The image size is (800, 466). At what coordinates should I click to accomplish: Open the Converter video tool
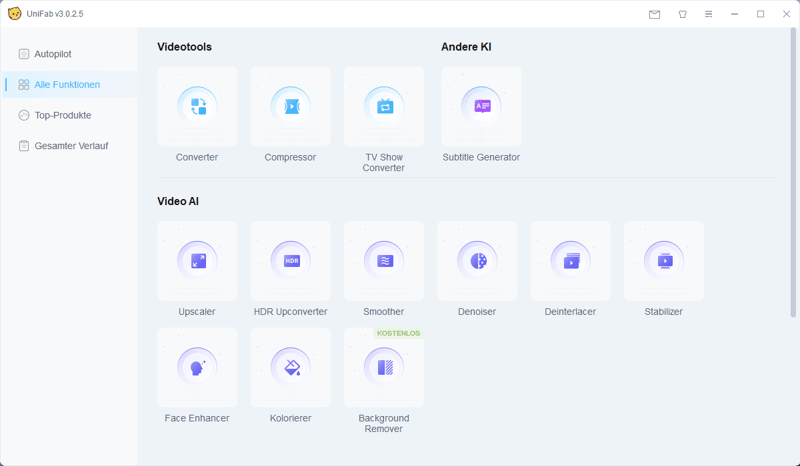(197, 106)
